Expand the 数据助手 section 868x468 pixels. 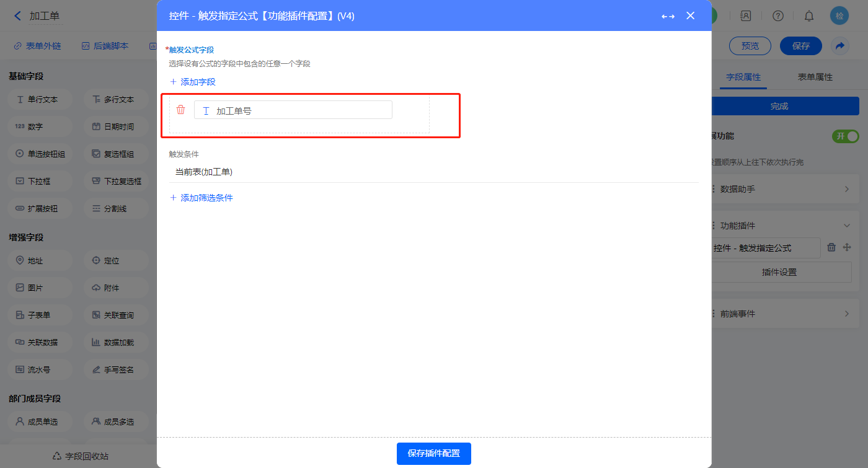[x=846, y=189]
